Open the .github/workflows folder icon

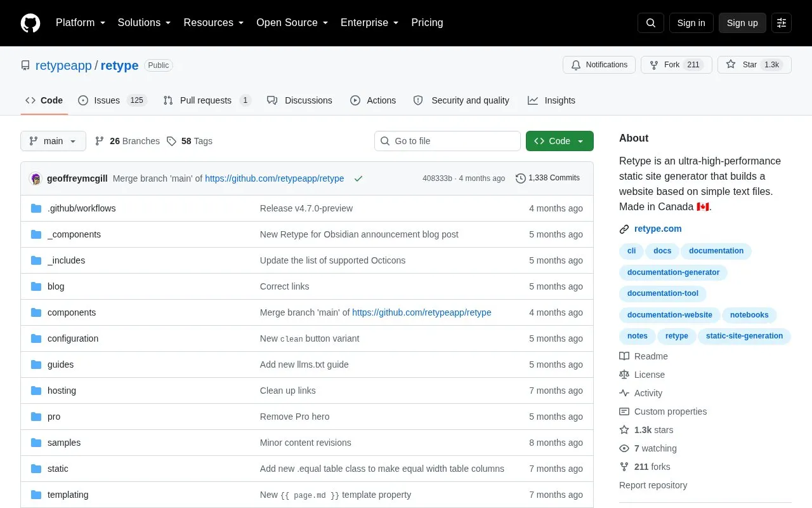click(x=36, y=208)
